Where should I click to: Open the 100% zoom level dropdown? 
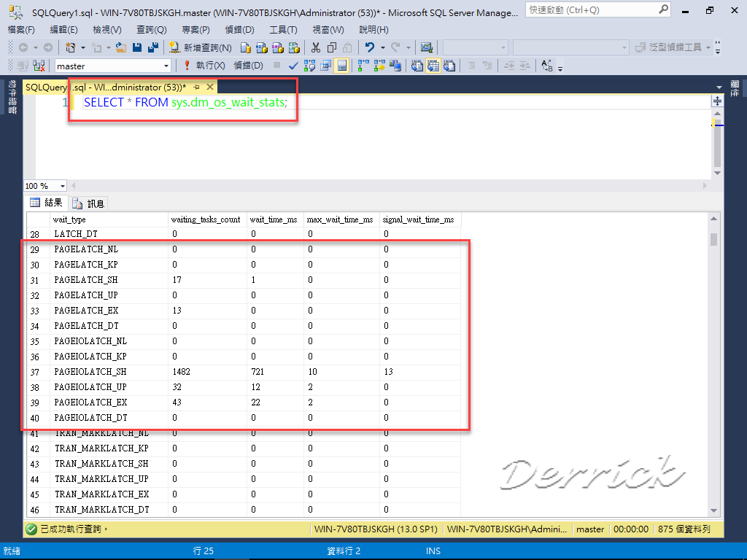61,186
